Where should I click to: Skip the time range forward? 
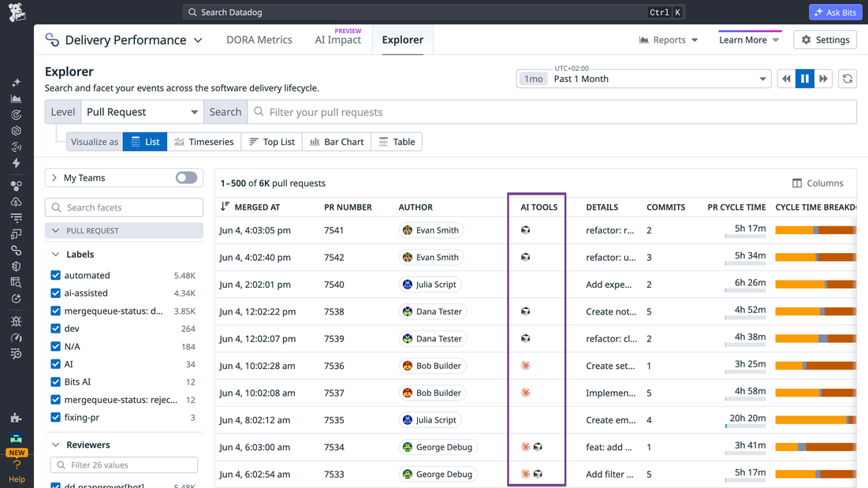pyautogui.click(x=823, y=79)
